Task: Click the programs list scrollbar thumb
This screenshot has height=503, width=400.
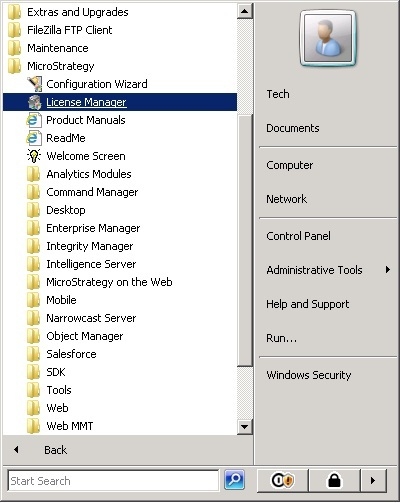Action: (x=245, y=240)
